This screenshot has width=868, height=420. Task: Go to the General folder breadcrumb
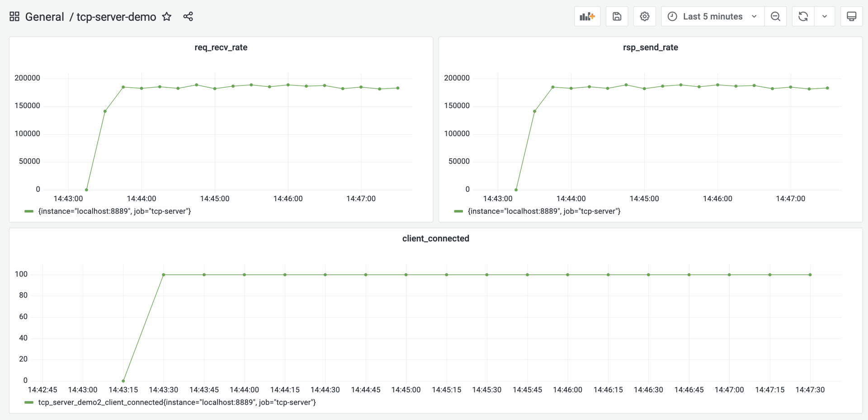click(x=44, y=17)
